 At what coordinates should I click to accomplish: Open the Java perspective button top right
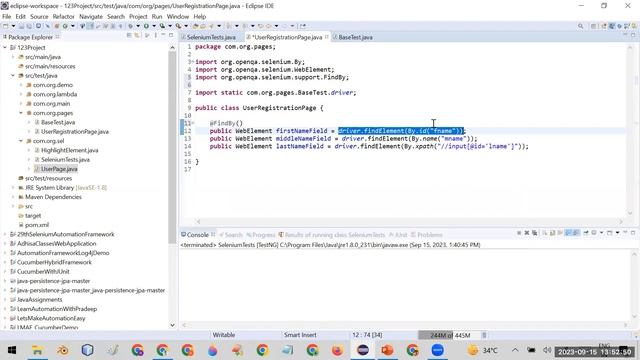click(x=612, y=26)
